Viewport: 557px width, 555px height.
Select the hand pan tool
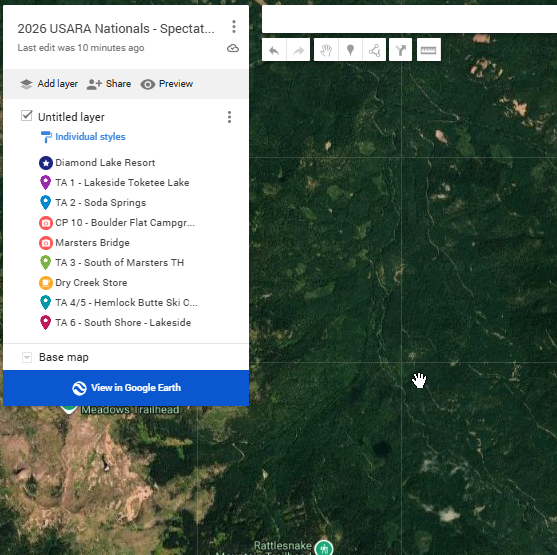tap(326, 50)
